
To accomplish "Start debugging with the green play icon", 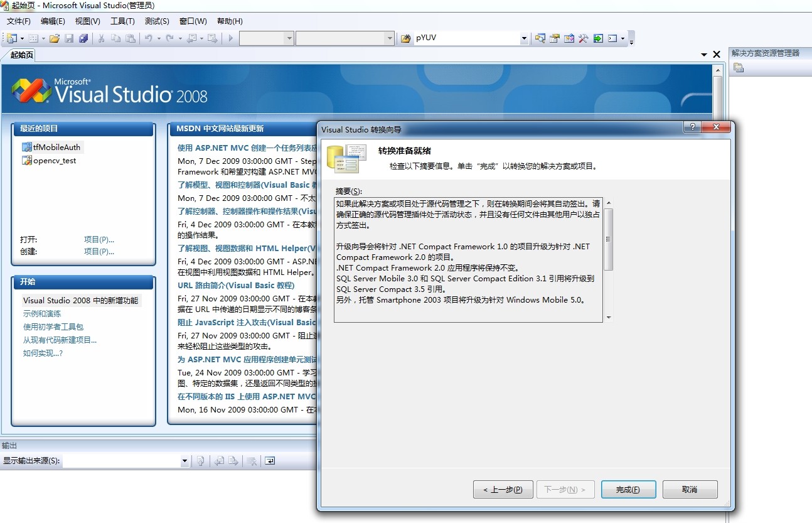I will [x=230, y=38].
